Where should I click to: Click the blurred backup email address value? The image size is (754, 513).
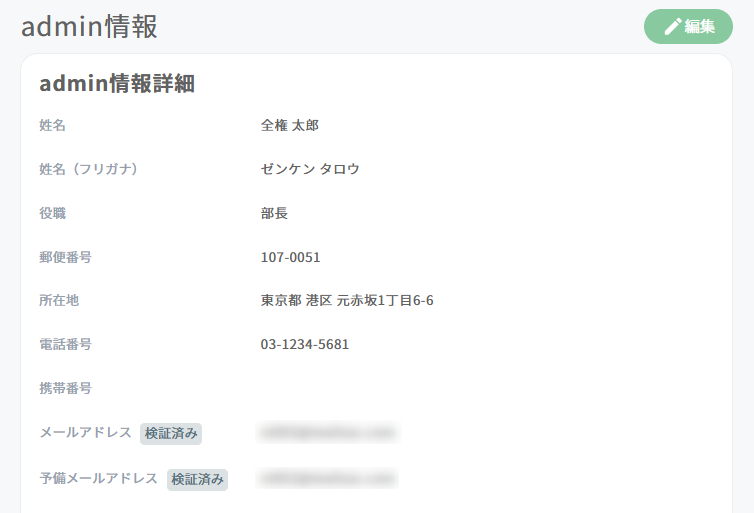[x=328, y=478]
